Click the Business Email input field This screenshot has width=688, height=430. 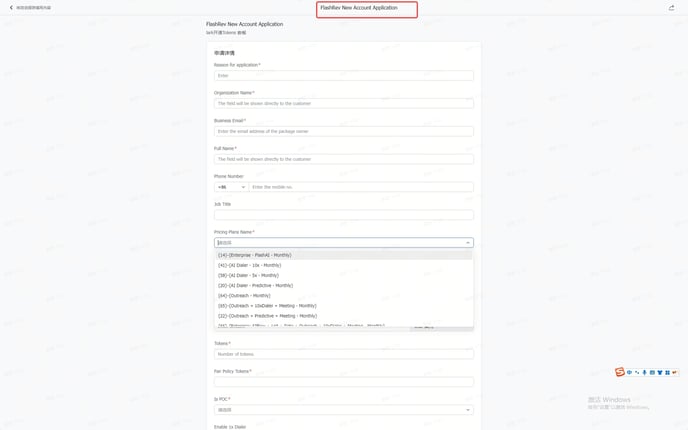[x=344, y=131]
